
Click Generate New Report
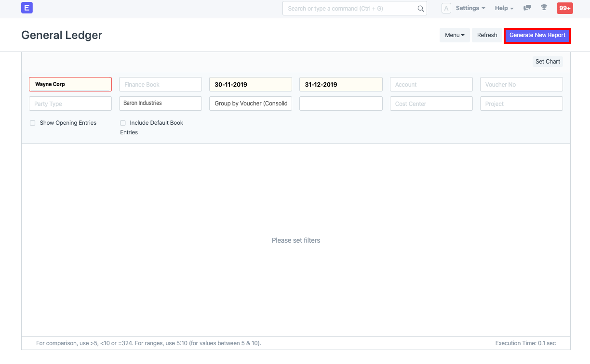537,35
